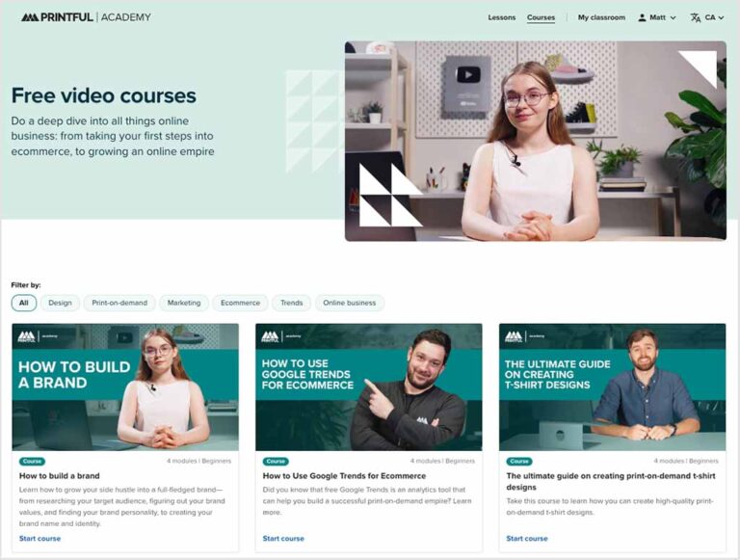Click the YouTube play icon in hero image
This screenshot has height=560, width=740.
[x=468, y=74]
